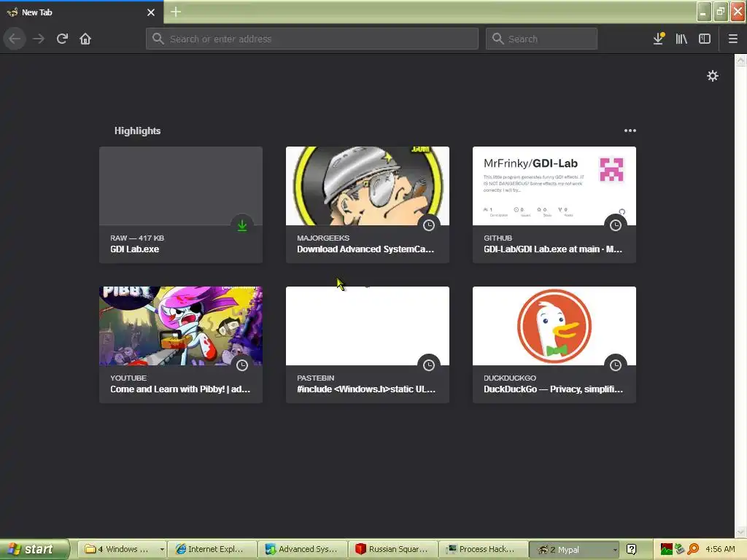
Task: Click the clock icon on DuckDuckGo card
Action: 616,365
